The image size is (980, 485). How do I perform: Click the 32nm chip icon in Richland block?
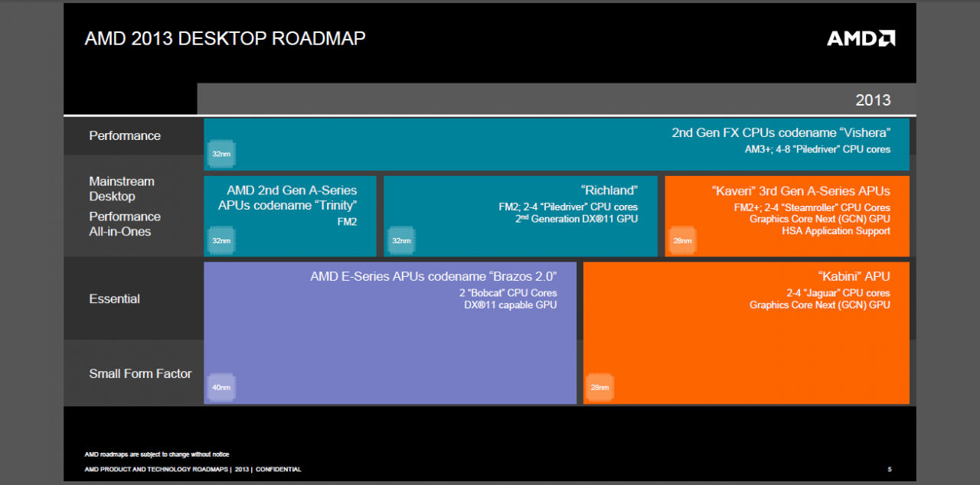pos(401,240)
